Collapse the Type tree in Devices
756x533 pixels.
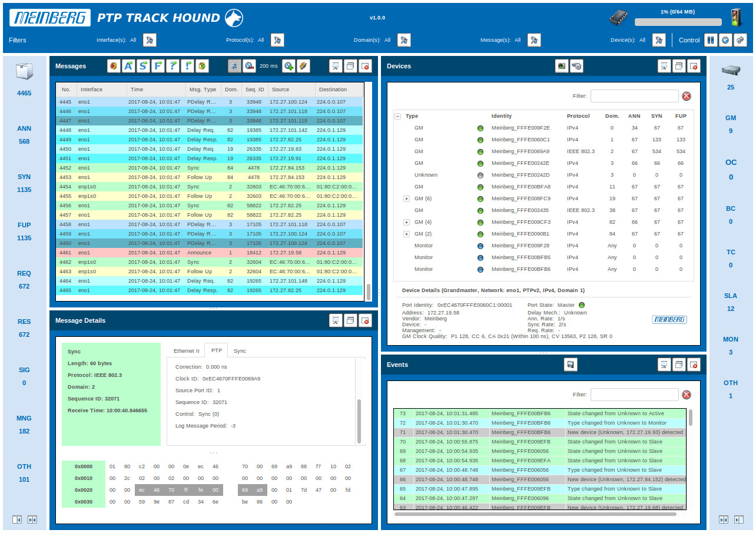pos(397,116)
